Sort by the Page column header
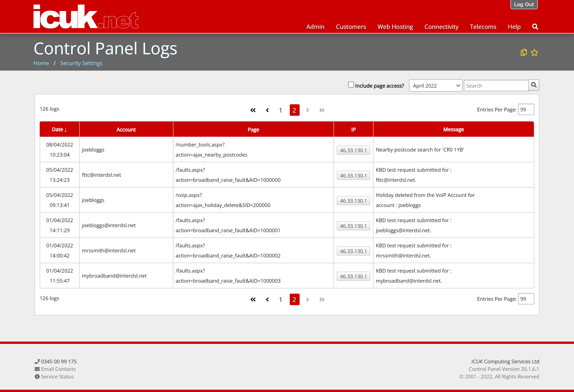 [253, 129]
